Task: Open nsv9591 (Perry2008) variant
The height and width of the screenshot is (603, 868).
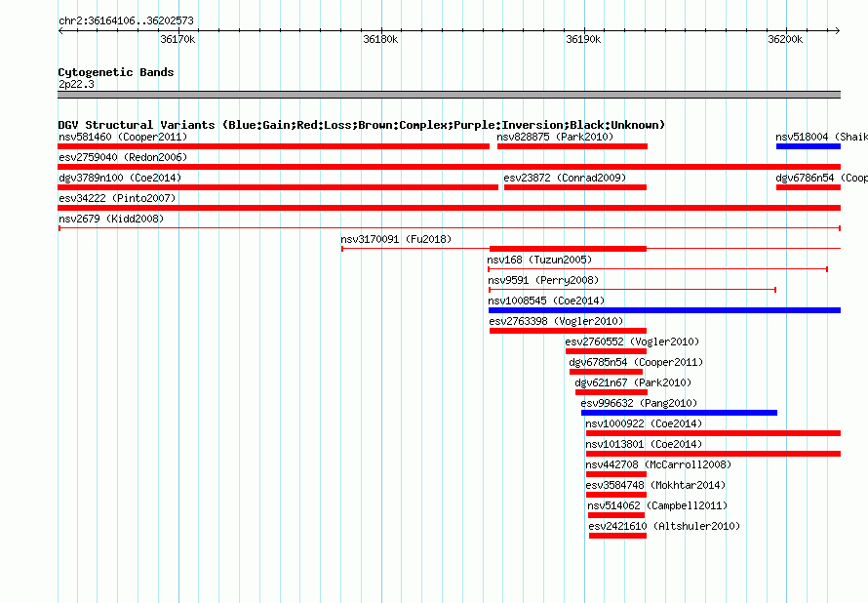Action: click(543, 280)
